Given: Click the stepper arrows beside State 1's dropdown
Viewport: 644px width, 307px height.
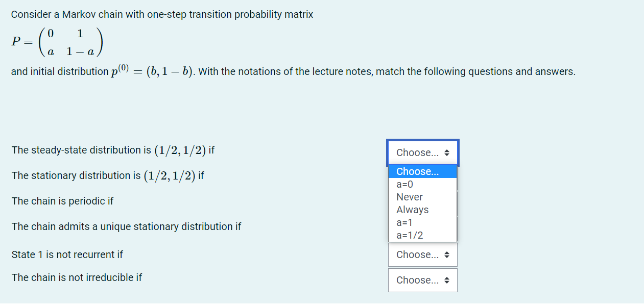Looking at the screenshot, I should [x=447, y=254].
